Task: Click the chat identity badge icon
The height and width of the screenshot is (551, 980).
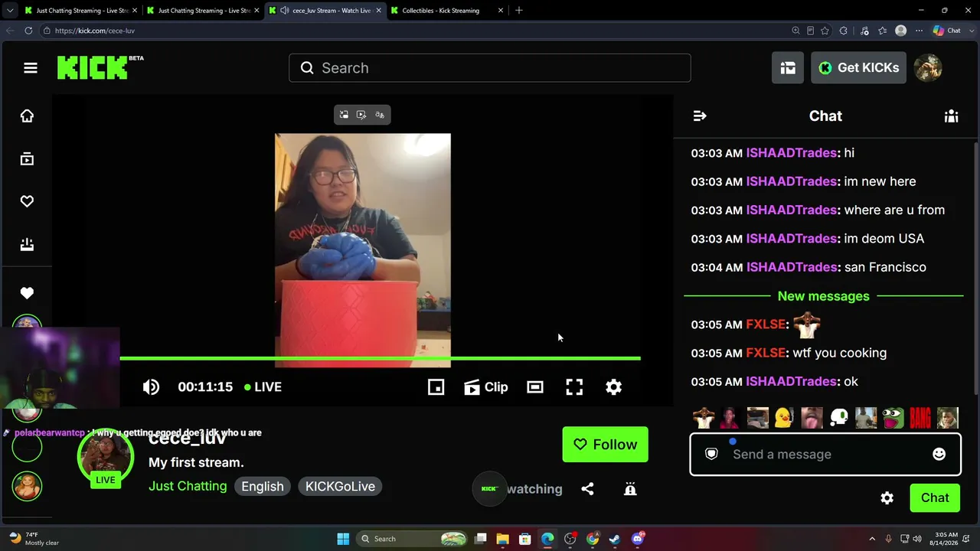Action: coord(711,454)
